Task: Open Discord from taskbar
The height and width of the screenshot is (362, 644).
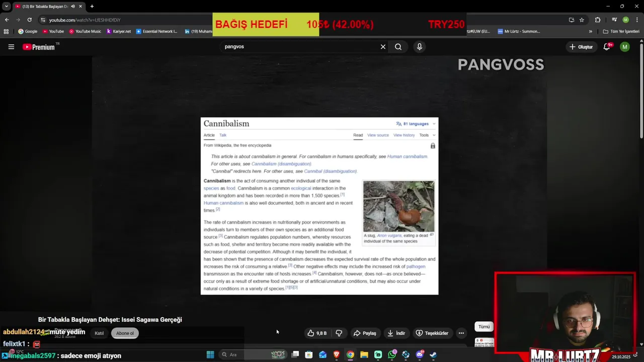Action: click(420, 354)
